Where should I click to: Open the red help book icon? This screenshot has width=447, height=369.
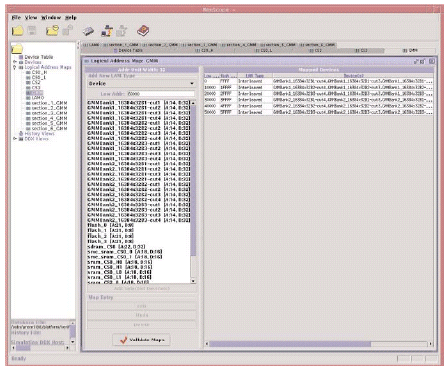[143, 31]
